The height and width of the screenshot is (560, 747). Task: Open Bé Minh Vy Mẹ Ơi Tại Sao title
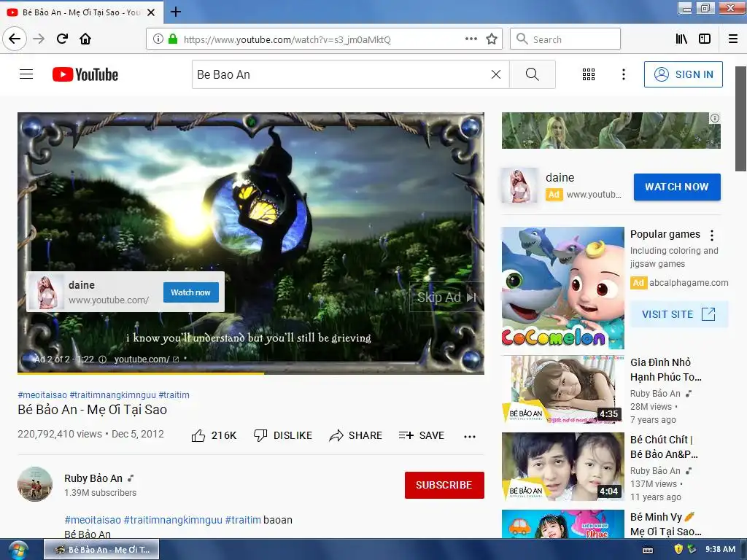pos(665,524)
